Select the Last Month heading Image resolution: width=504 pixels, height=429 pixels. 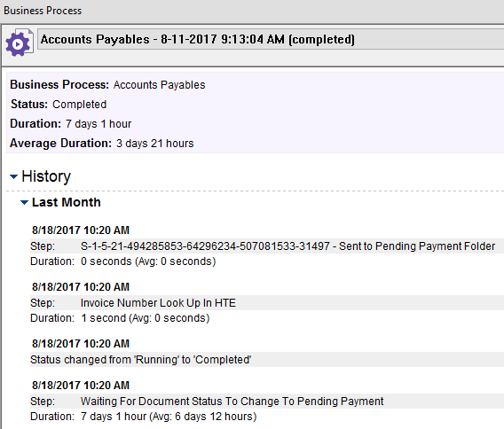[x=67, y=202]
